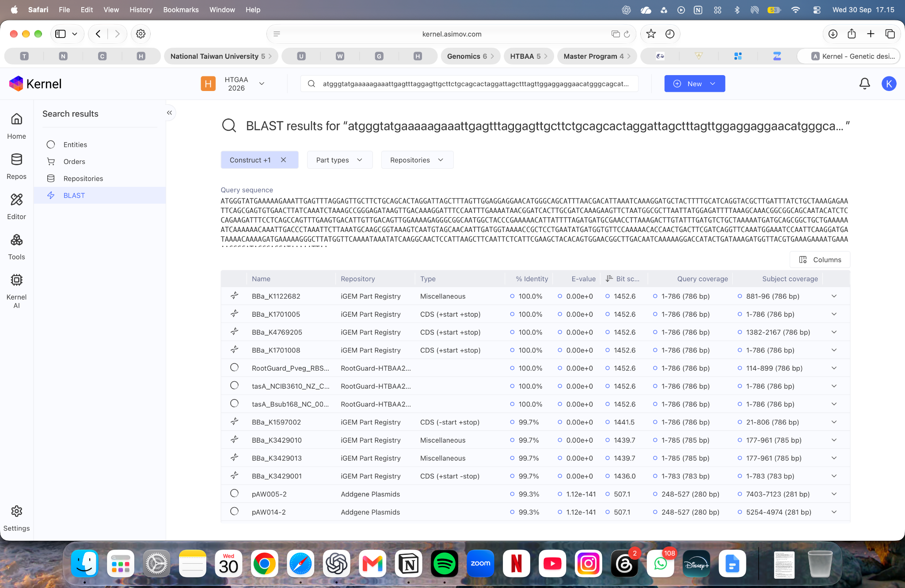Click the notifications bell icon
The height and width of the screenshot is (588, 905).
pos(864,83)
